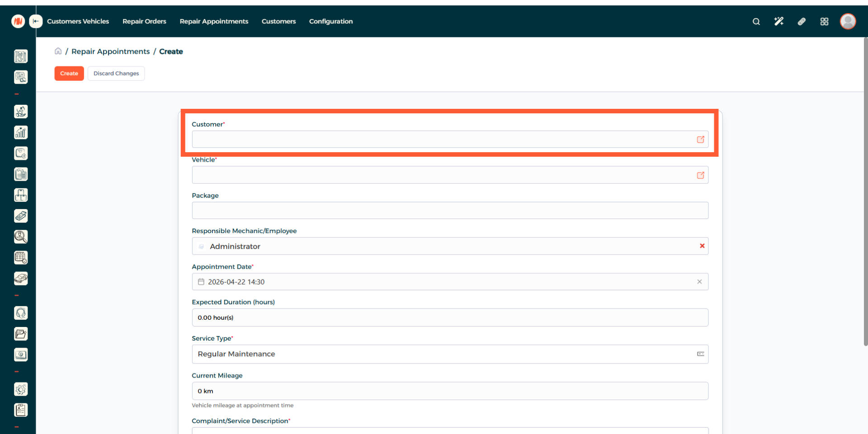
Task: Open the apps grid icon
Action: click(x=824, y=22)
